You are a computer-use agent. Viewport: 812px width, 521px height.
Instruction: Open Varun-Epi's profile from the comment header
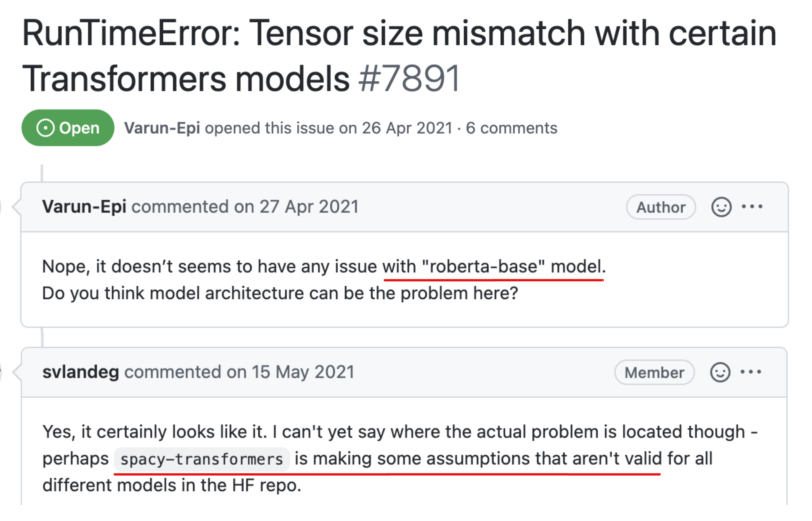(x=84, y=207)
